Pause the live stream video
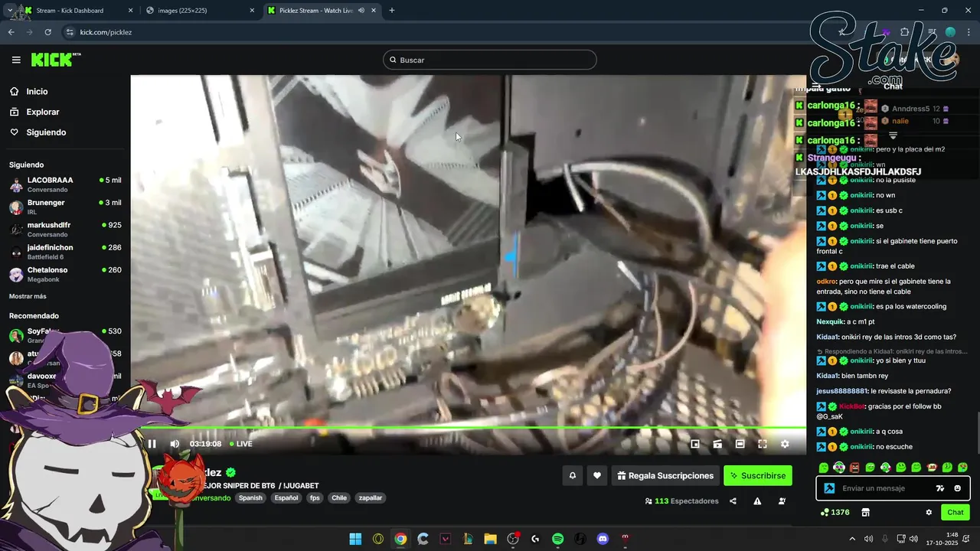The height and width of the screenshot is (551, 980). (x=152, y=444)
